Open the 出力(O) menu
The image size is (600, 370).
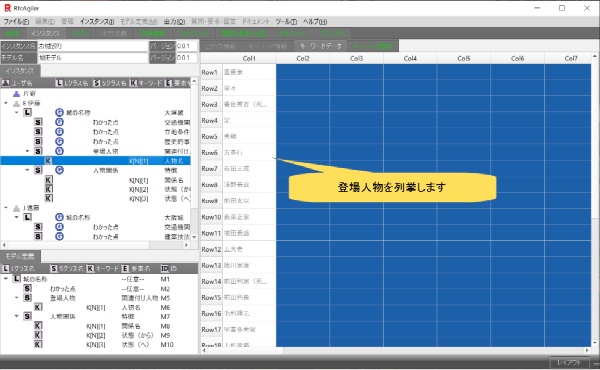[174, 21]
